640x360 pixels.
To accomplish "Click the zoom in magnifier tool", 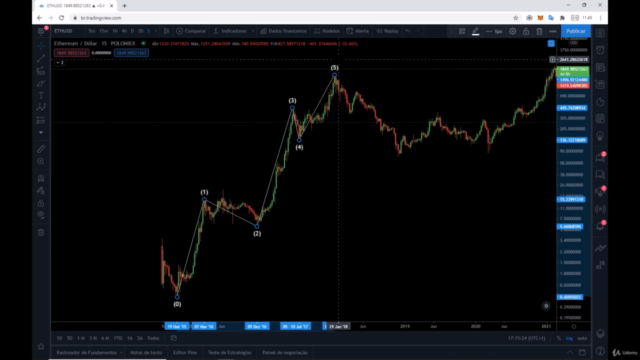I will click(x=41, y=161).
